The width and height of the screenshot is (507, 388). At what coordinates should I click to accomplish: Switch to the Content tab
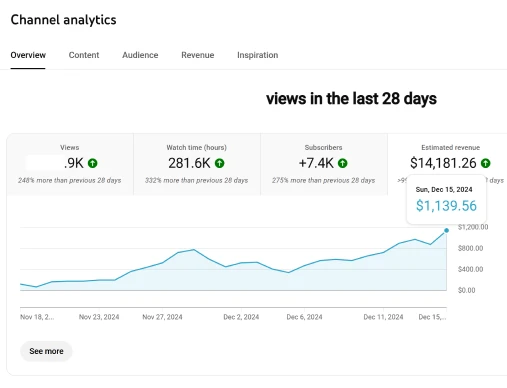[84, 55]
